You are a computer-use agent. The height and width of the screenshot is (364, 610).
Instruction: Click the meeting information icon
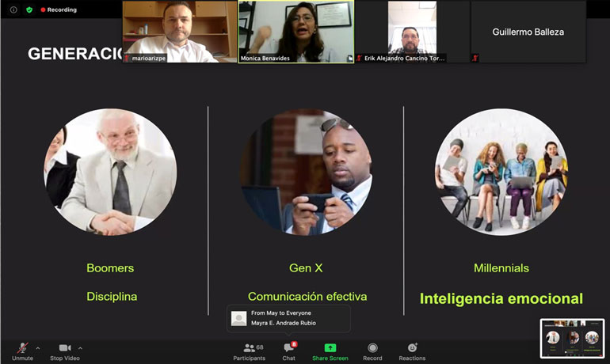coord(13,9)
